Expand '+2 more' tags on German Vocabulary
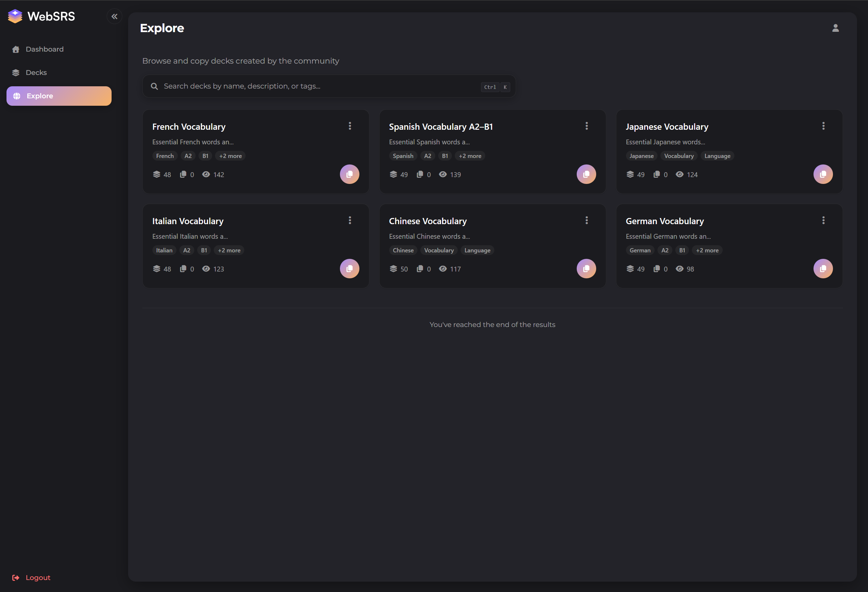868x592 pixels. (x=707, y=251)
